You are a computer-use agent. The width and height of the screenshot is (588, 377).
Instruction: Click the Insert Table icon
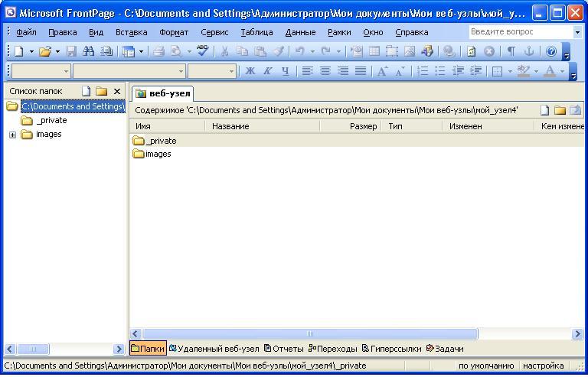tap(374, 51)
